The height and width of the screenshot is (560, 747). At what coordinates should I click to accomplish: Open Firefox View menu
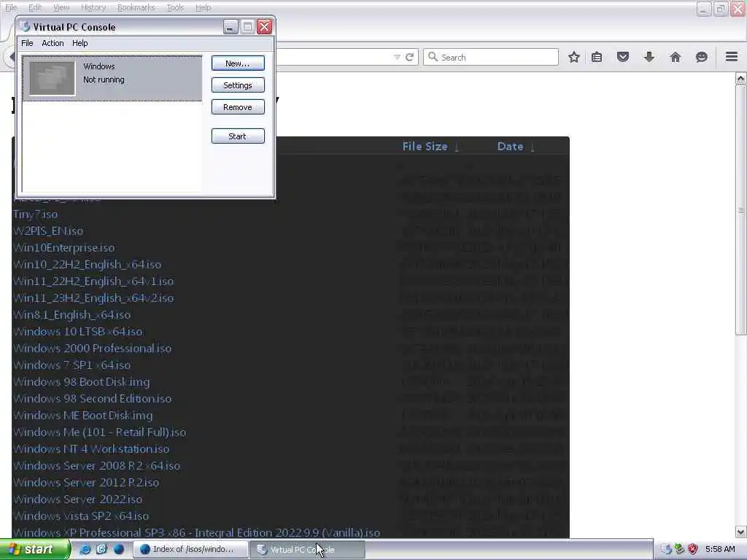(x=61, y=7)
